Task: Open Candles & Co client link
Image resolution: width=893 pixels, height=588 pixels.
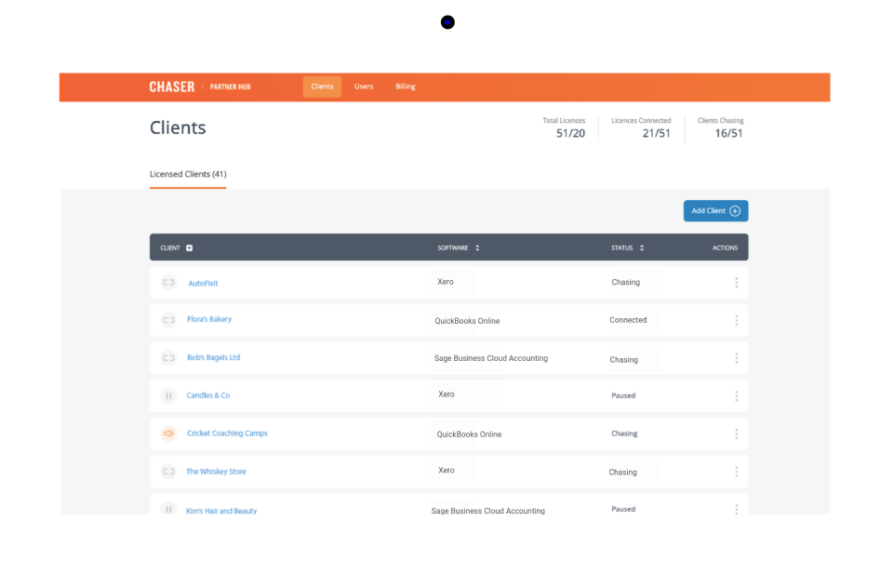Action: point(207,394)
